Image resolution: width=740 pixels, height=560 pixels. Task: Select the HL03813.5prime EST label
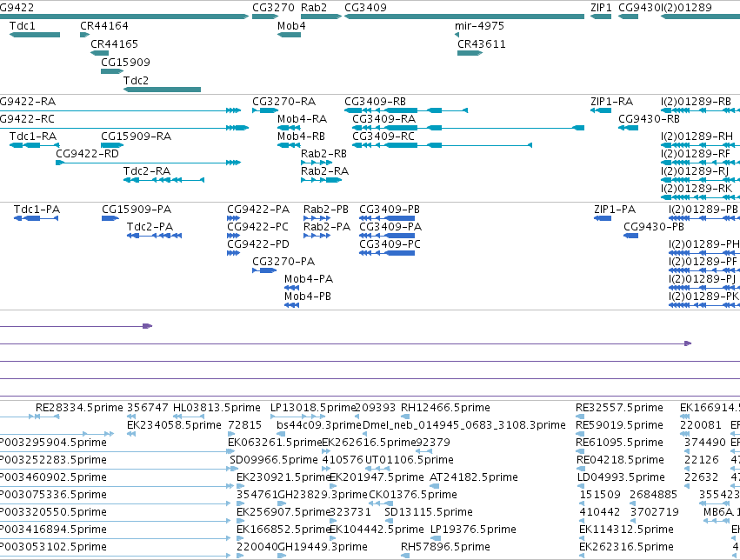(x=217, y=408)
